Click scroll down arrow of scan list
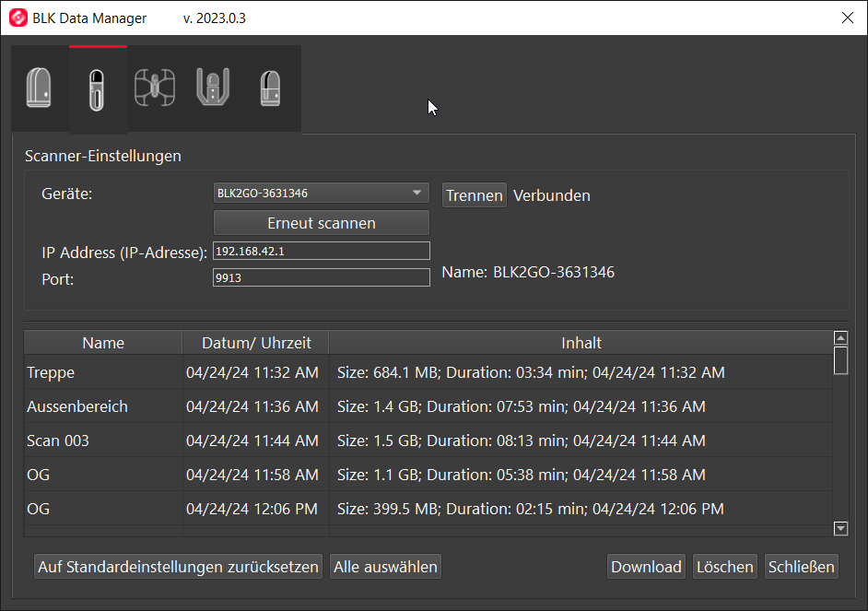Viewport: 868px width, 611px height. pos(840,529)
